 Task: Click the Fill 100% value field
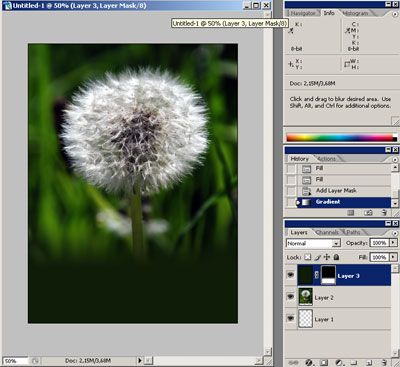pyautogui.click(x=379, y=257)
